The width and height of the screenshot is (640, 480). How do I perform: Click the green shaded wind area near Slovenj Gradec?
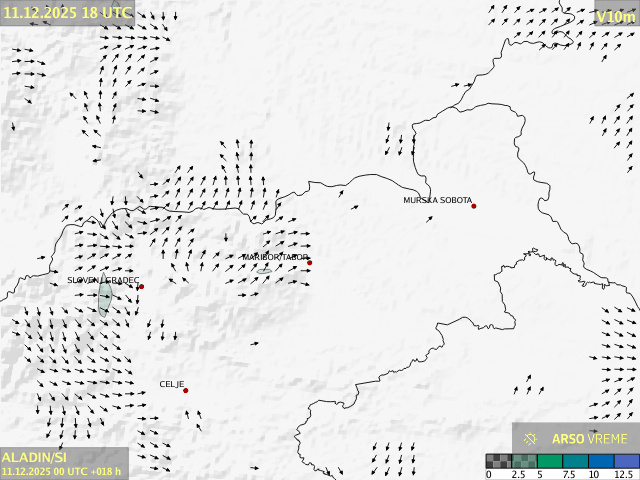click(105, 298)
